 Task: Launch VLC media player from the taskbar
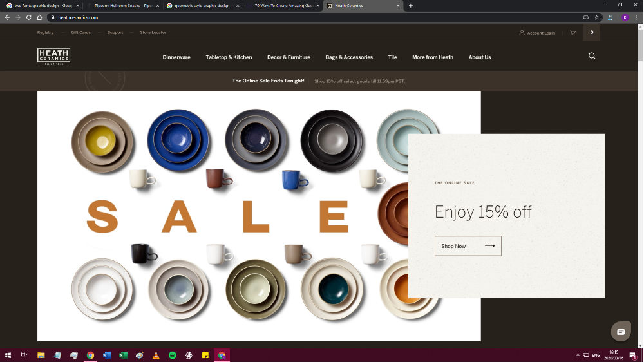pyautogui.click(x=156, y=355)
